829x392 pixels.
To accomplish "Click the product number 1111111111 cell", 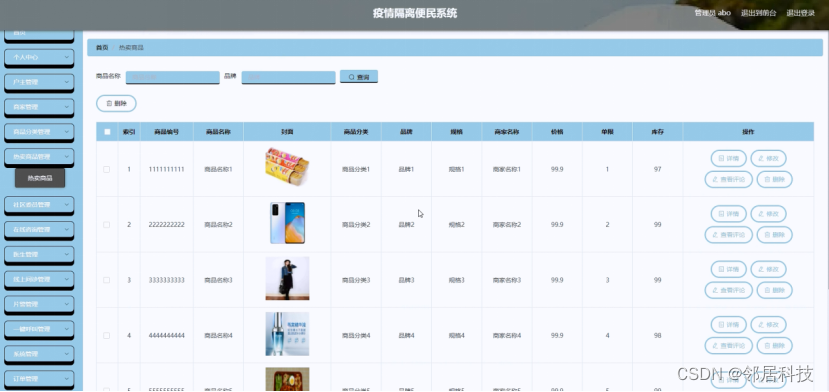I will tap(167, 169).
